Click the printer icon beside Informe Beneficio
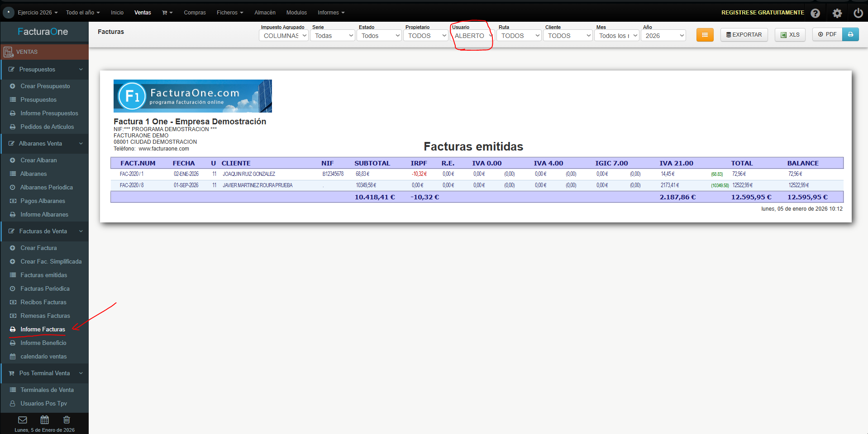 (x=13, y=343)
